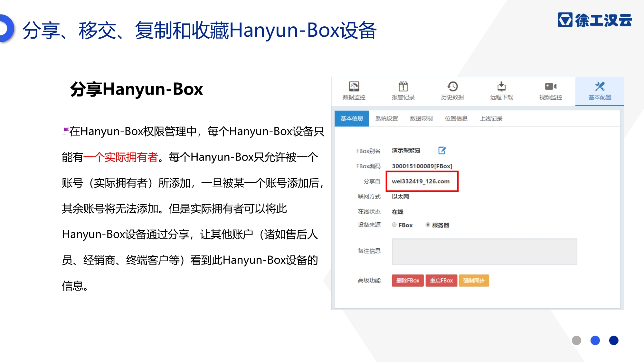Select the 服务器 radio button

click(x=428, y=225)
